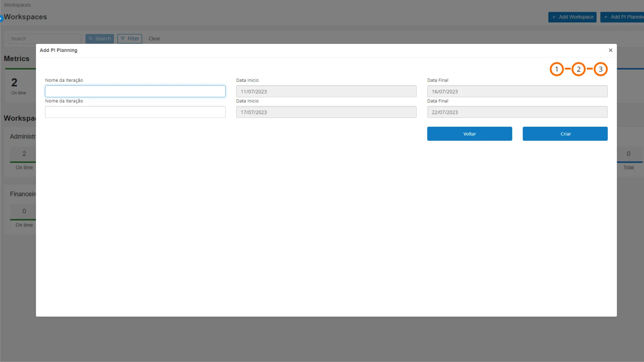Screen dimensions: 644x362
Task: Focus the second Nome da Iteração field
Action: click(135, 112)
